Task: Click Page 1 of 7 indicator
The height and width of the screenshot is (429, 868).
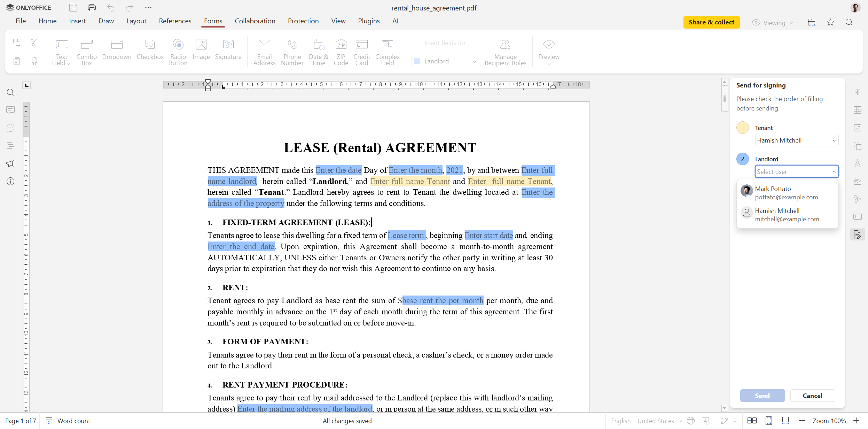Action: 21,421
